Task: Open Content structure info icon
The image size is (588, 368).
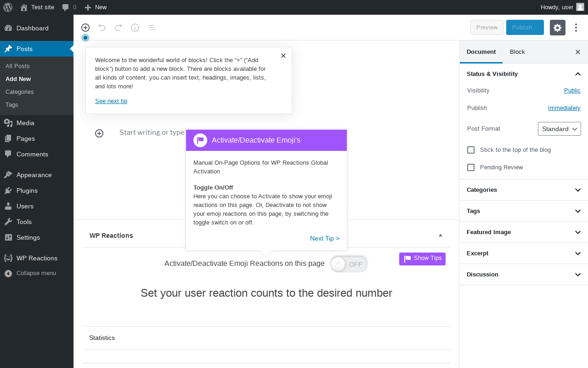Action: tap(135, 28)
